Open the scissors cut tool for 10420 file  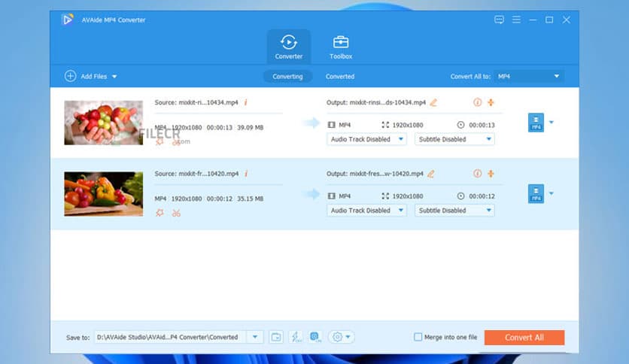(x=176, y=213)
